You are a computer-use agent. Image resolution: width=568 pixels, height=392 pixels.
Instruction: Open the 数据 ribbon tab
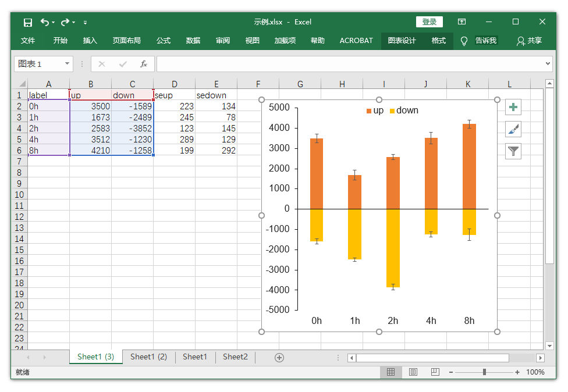pyautogui.click(x=193, y=41)
